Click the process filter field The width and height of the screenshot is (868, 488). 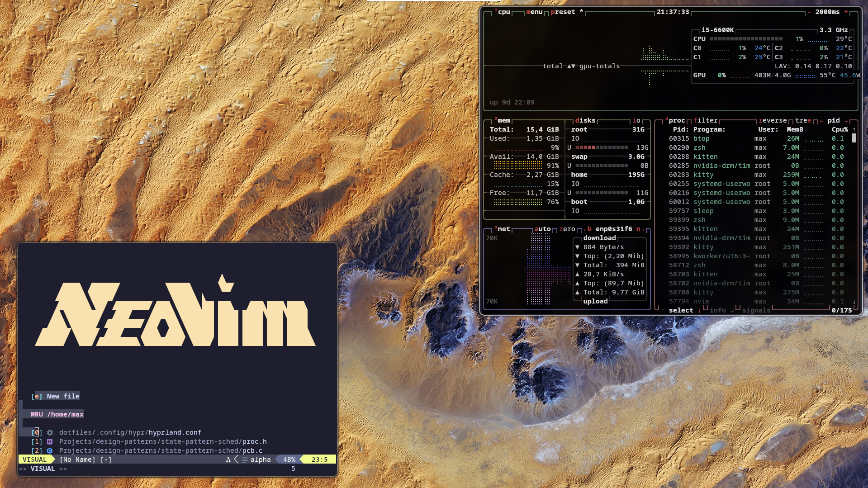click(x=705, y=121)
